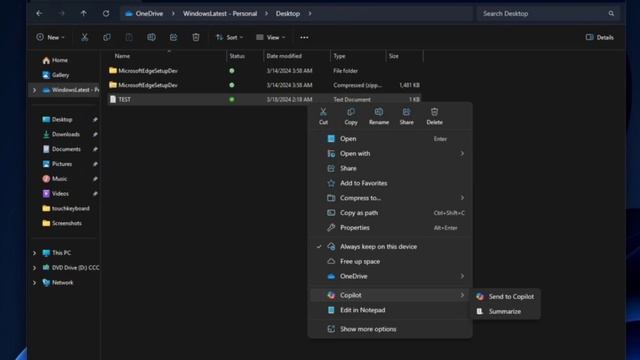Viewport: 640px width, 360px height.
Task: Click the chevron after Desktop in the address bar
Action: tap(310, 13)
